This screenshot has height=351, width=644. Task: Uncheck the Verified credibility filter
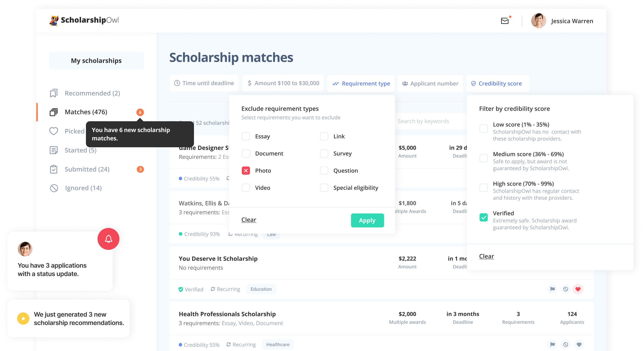point(484,217)
